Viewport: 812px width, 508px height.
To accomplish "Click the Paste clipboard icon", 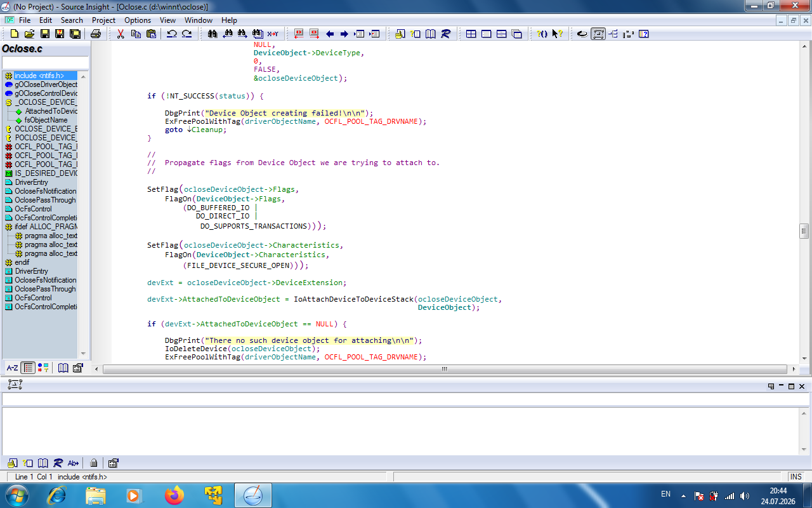I will pos(151,34).
